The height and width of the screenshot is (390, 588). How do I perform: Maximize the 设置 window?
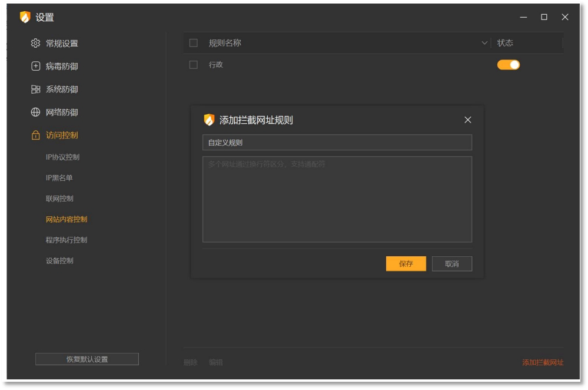tap(544, 17)
